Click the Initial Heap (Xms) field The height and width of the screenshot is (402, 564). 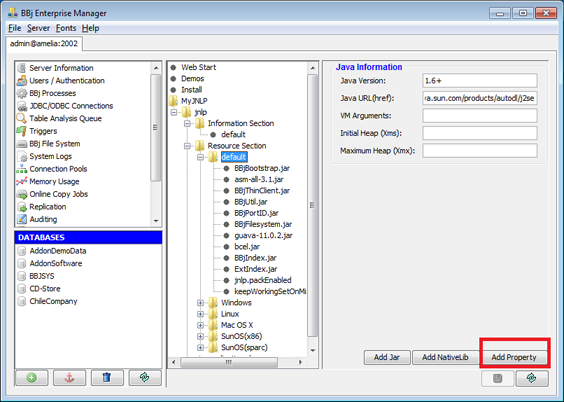click(x=480, y=133)
